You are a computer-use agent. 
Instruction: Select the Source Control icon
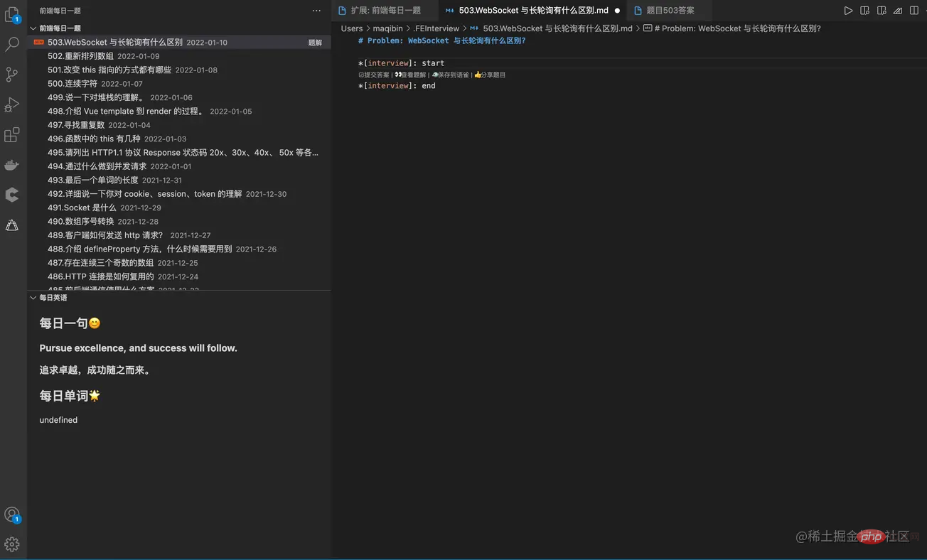11,75
